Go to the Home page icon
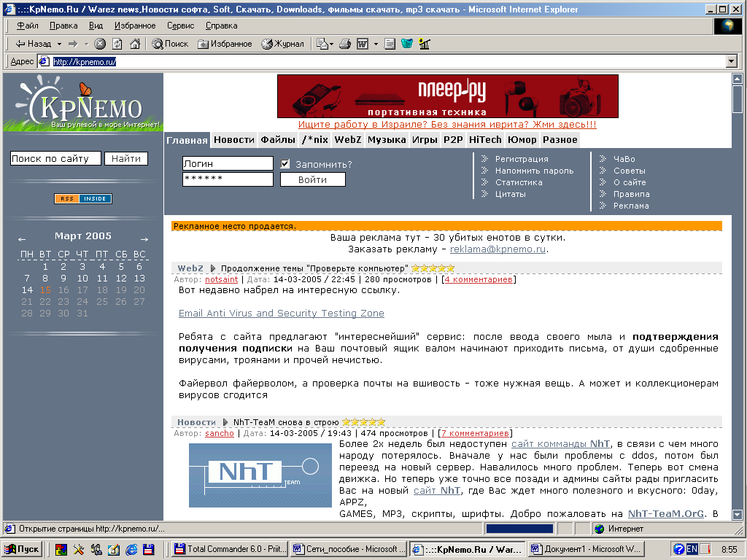This screenshot has height=560, width=747. 133,44
